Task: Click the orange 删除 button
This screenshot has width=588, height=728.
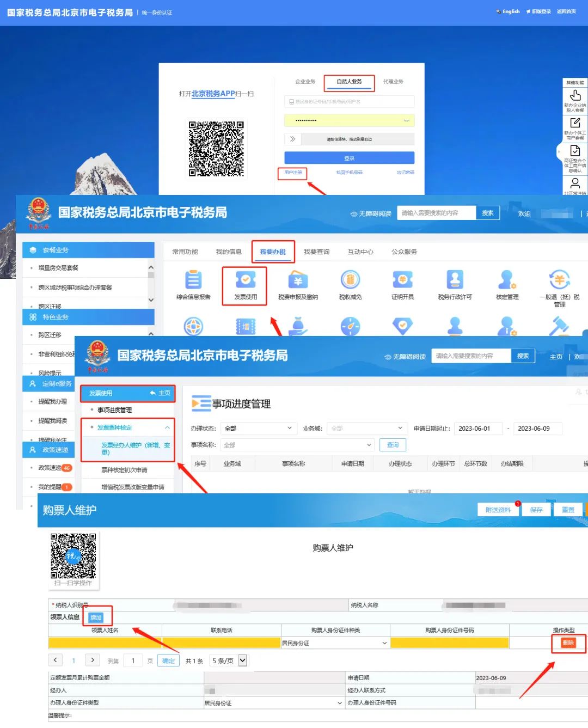Action: click(568, 643)
